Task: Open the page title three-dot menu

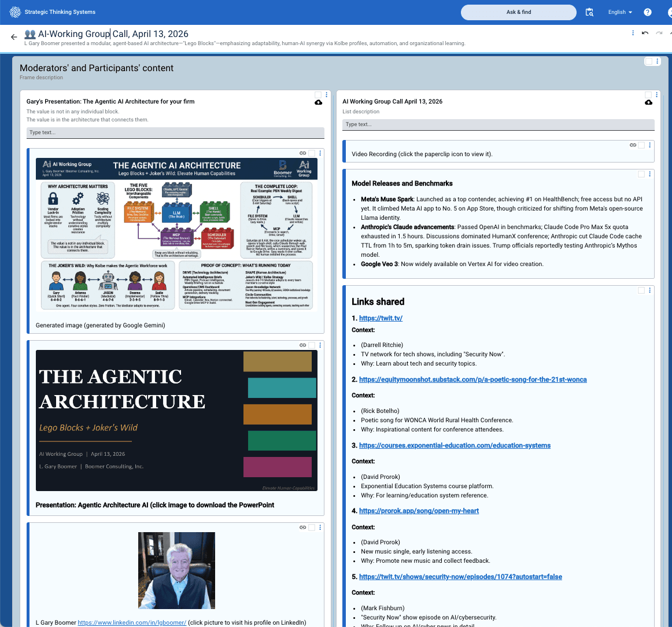Action: pyautogui.click(x=633, y=33)
